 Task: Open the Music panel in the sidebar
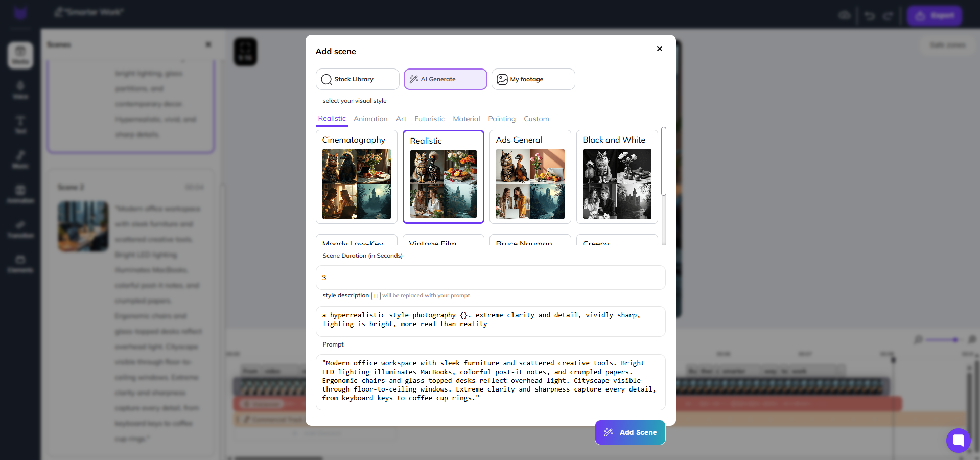[20, 159]
